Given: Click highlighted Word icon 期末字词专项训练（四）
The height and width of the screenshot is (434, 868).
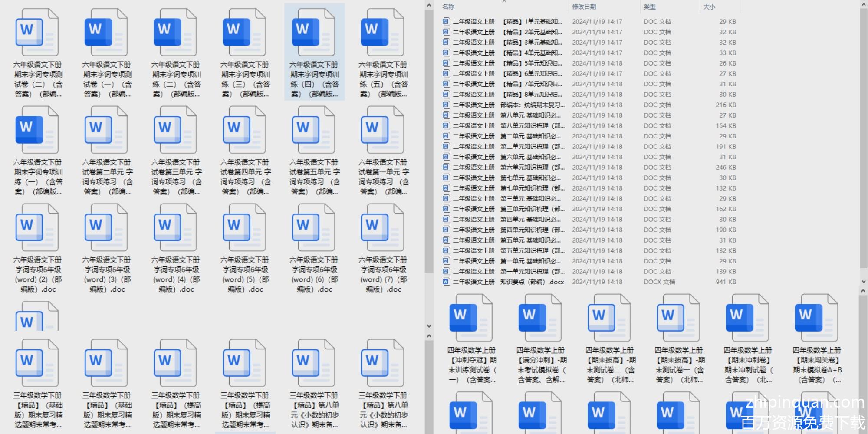Looking at the screenshot, I should pyautogui.click(x=313, y=33).
